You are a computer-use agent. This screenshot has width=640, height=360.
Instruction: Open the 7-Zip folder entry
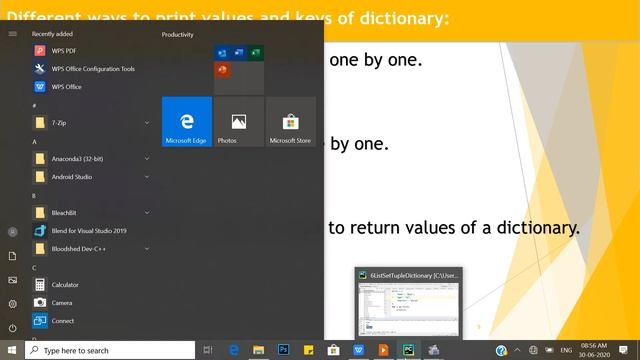[92, 123]
